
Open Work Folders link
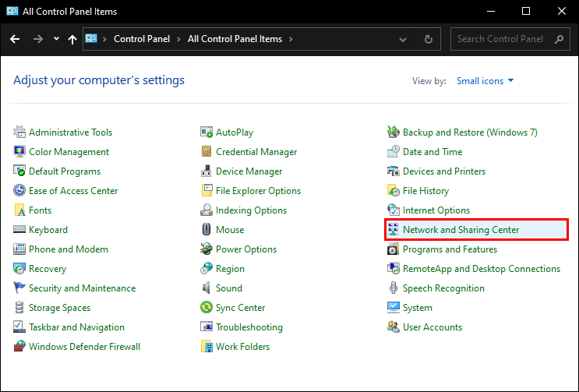[x=242, y=347]
